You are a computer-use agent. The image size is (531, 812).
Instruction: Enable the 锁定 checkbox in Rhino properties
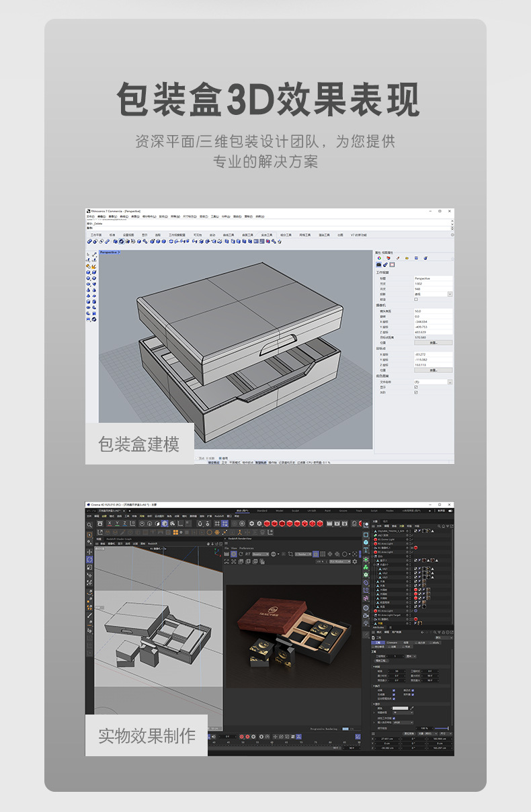click(416, 299)
